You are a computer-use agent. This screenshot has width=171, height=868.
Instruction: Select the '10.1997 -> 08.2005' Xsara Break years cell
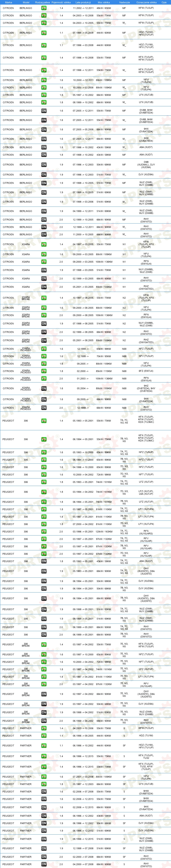pos(83,298)
